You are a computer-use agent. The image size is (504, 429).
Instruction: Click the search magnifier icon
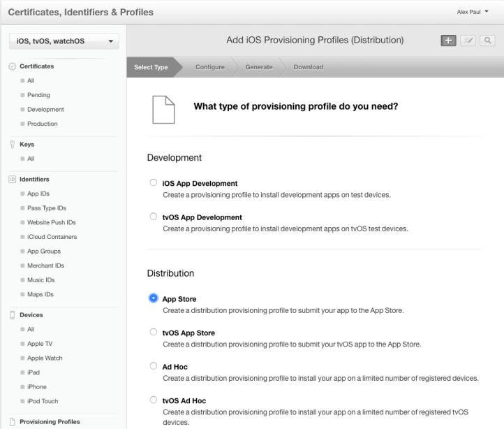[x=485, y=41]
